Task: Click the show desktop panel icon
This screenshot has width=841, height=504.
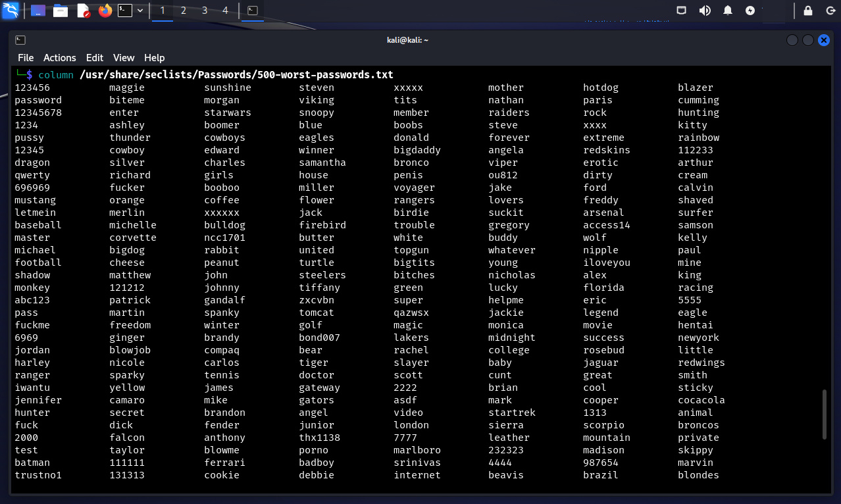Action: coord(38,11)
